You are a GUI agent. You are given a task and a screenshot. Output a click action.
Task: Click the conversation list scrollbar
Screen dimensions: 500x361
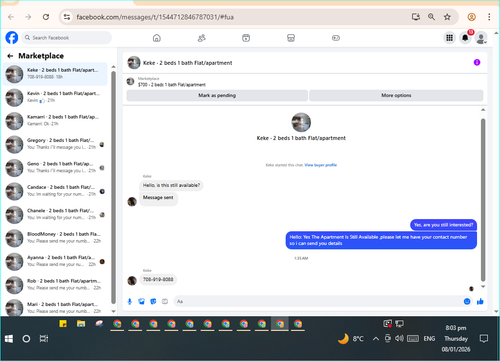(113, 187)
